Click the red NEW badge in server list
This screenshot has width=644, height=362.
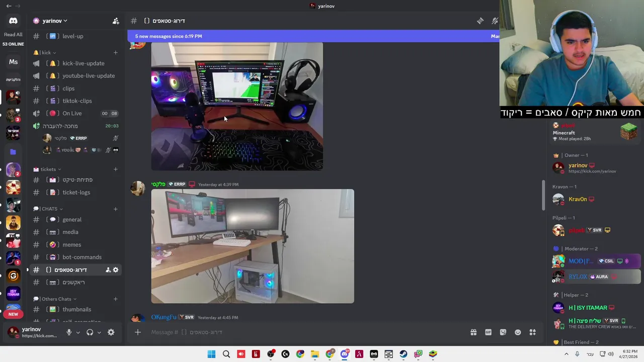[13, 314]
